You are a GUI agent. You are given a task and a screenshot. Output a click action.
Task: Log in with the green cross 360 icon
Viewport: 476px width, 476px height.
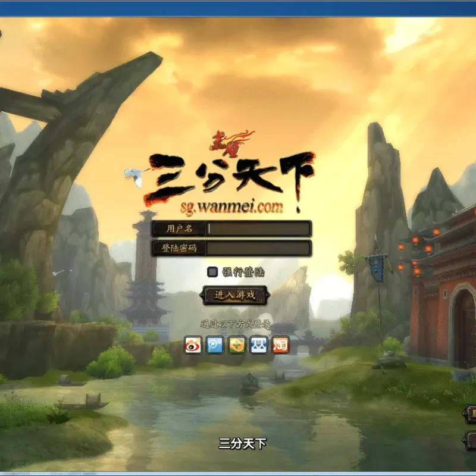coord(237,345)
